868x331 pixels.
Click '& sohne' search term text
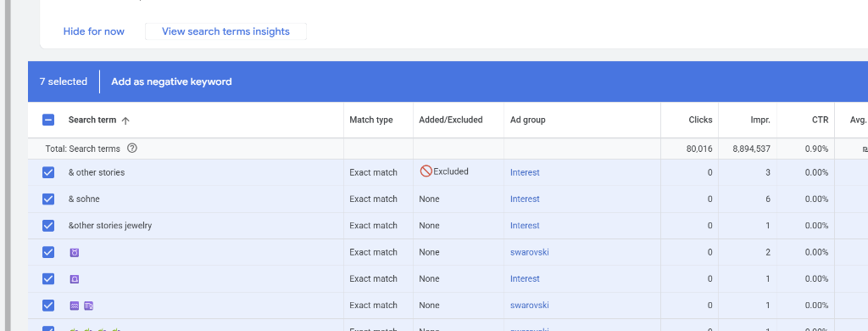point(84,199)
